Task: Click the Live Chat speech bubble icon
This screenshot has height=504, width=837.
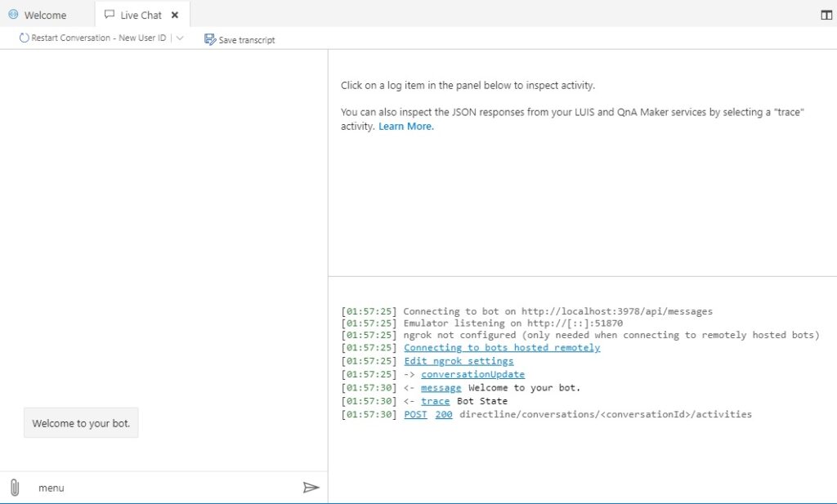Action: click(110, 15)
